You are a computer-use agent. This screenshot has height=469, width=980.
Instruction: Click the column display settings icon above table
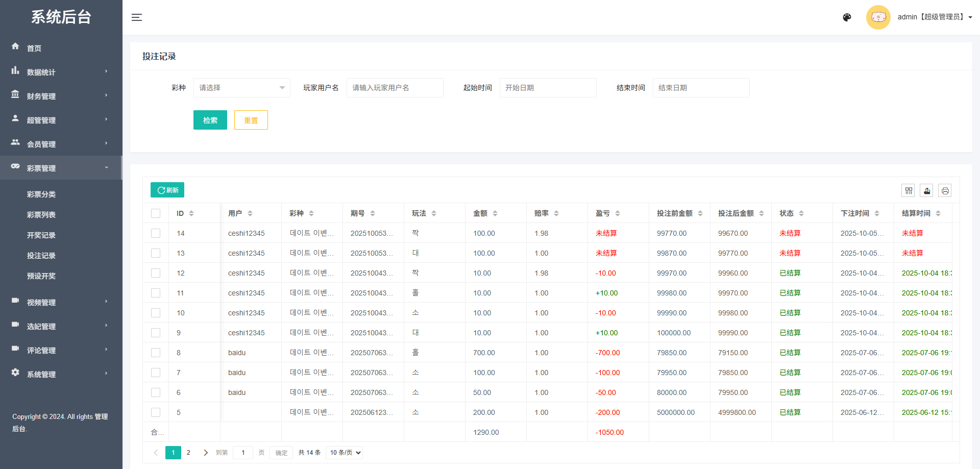909,190
